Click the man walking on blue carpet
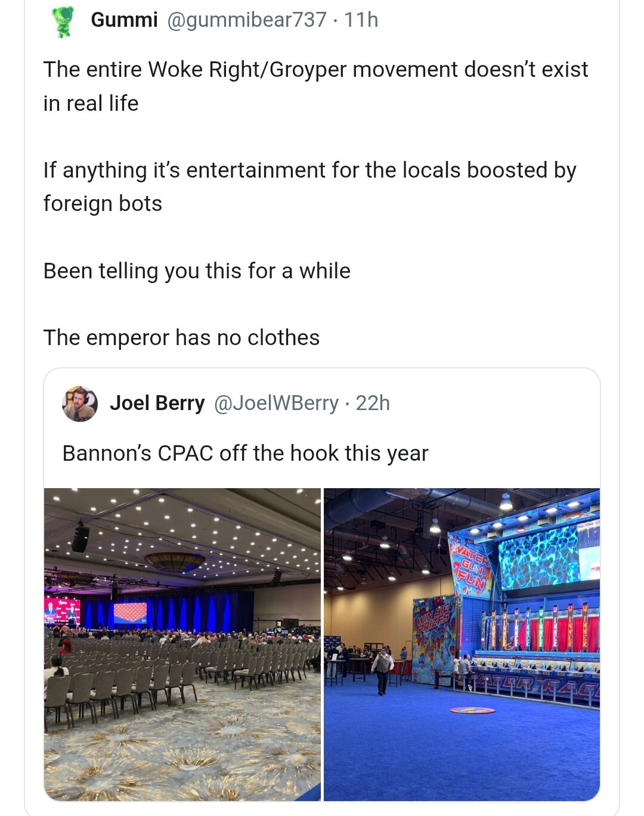 pyautogui.click(x=382, y=670)
